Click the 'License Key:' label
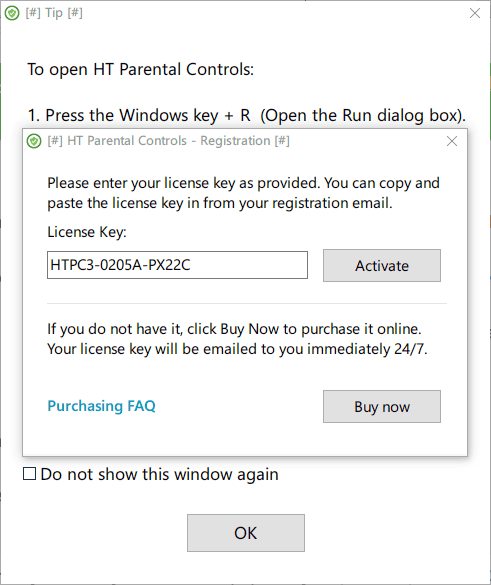Image resolution: width=491 pixels, height=585 pixels. point(87,232)
